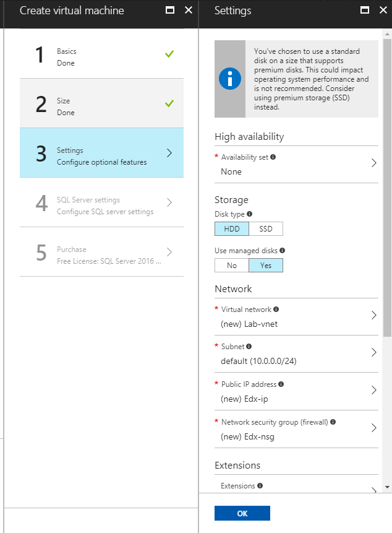Click the info icon next to Virtual network
This screenshot has height=533, width=392.
[x=276, y=310]
